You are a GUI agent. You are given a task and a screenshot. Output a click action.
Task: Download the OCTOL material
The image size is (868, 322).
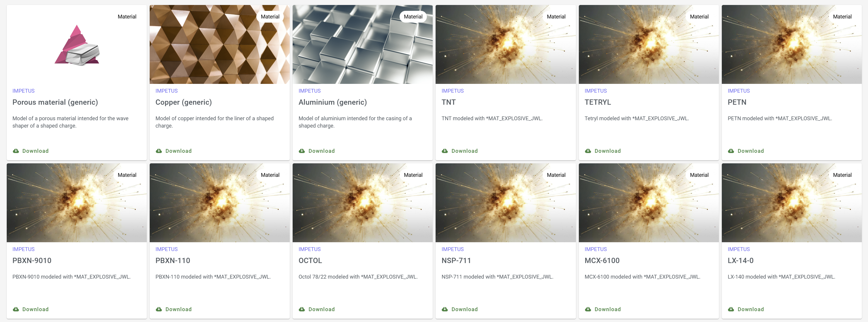tap(317, 309)
